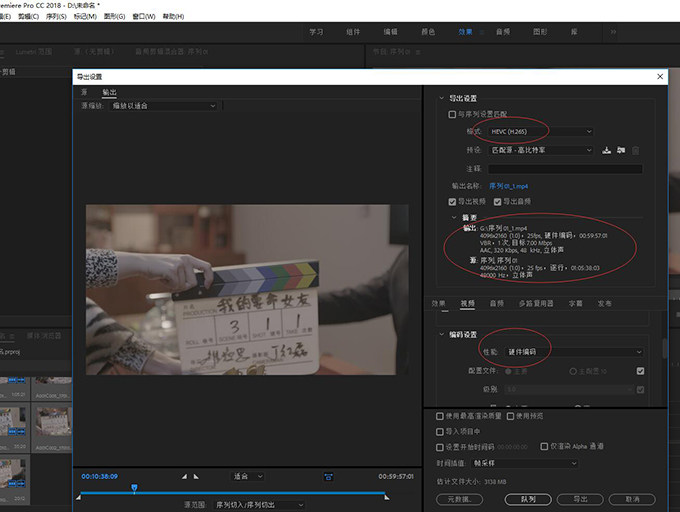Delete the selected preset
The image size is (680, 512).
(635, 150)
